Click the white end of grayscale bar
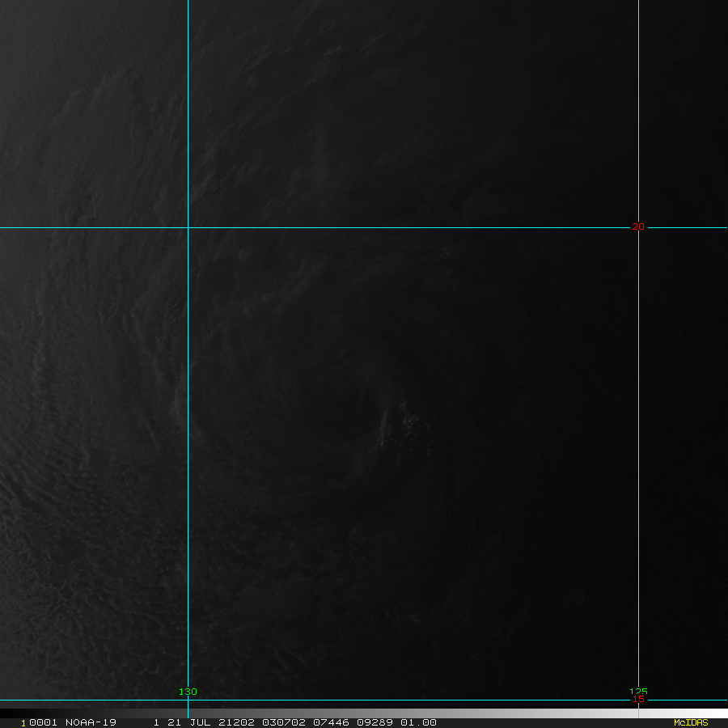Screen dimensions: 728x728 712,713
